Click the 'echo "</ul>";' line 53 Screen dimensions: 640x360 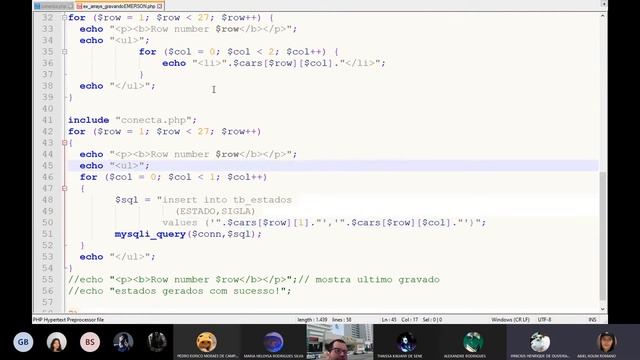coord(118,257)
